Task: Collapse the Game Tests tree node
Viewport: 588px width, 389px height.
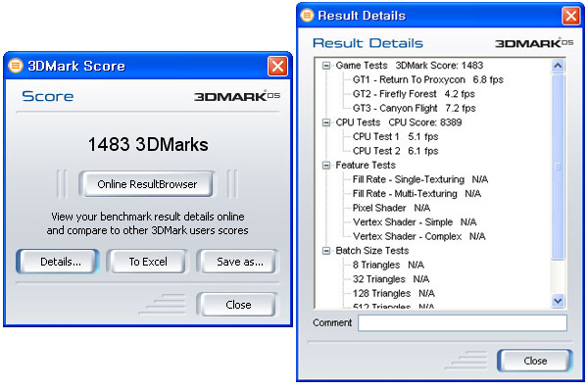Action: point(326,66)
